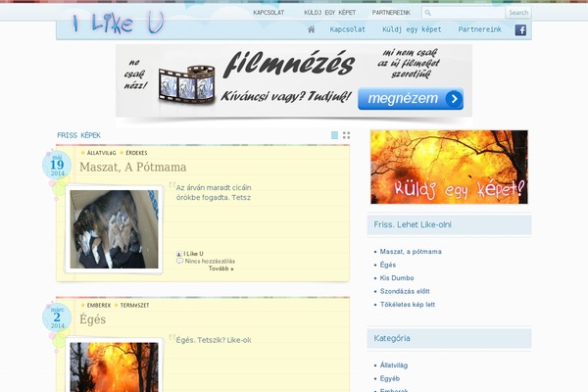Click the FRISS KÉPEK heading
Image resolution: width=588 pixels, height=392 pixels.
pos(78,135)
